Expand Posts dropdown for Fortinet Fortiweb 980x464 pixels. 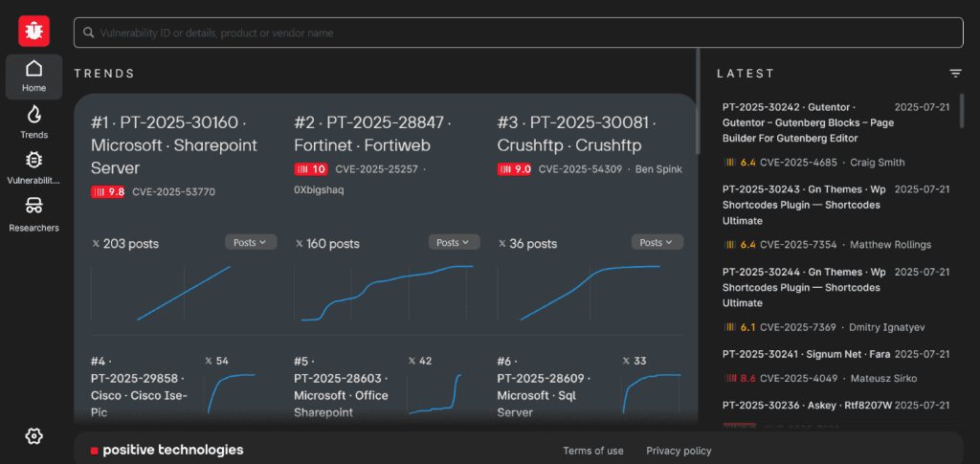click(x=454, y=243)
